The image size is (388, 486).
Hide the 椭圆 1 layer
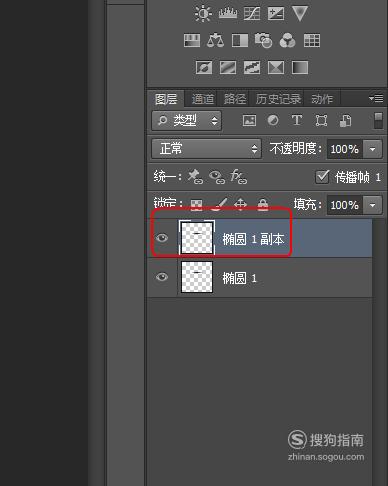coord(162,277)
